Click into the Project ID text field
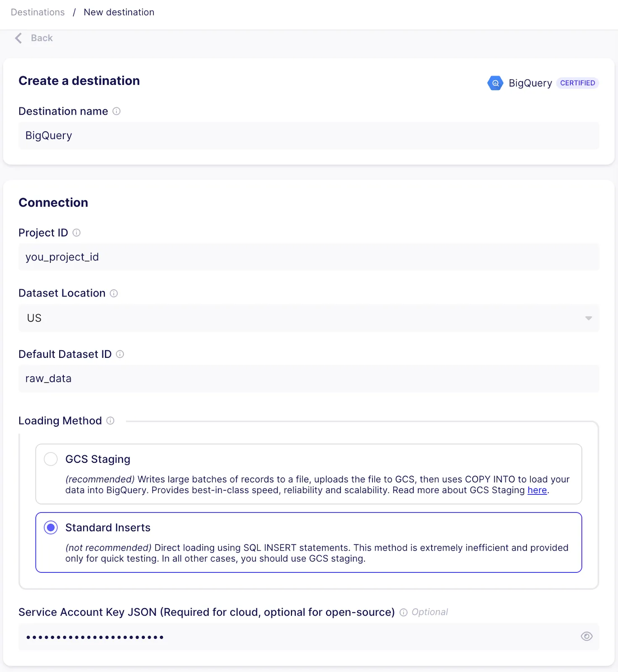 point(309,257)
